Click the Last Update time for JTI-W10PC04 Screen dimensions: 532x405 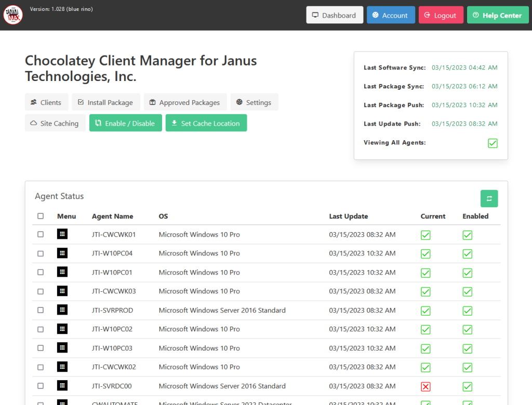pos(362,253)
